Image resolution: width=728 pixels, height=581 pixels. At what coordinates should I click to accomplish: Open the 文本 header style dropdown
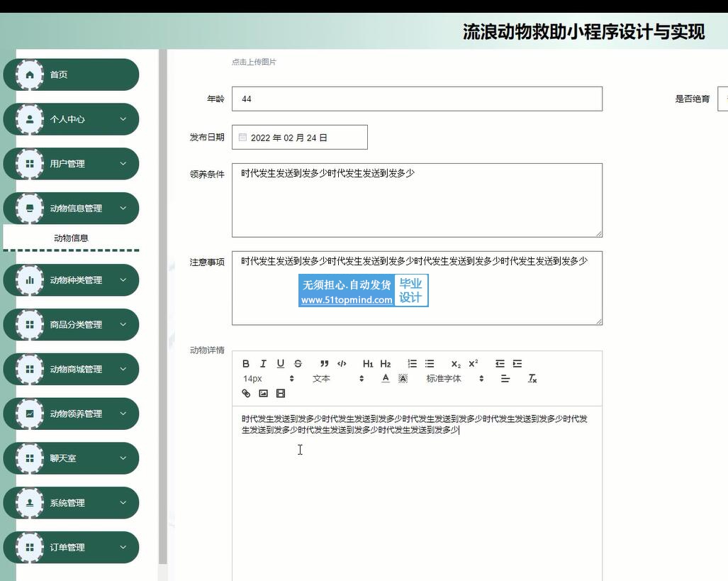(x=338, y=378)
